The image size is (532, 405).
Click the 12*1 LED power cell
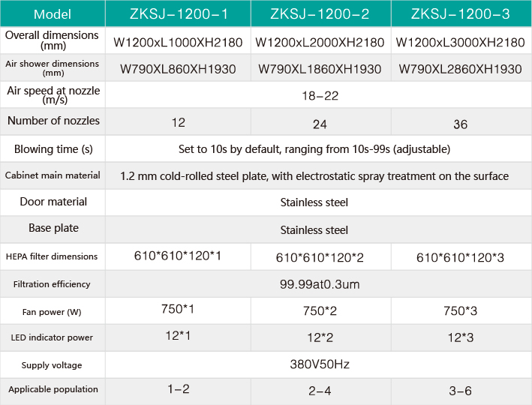178,336
